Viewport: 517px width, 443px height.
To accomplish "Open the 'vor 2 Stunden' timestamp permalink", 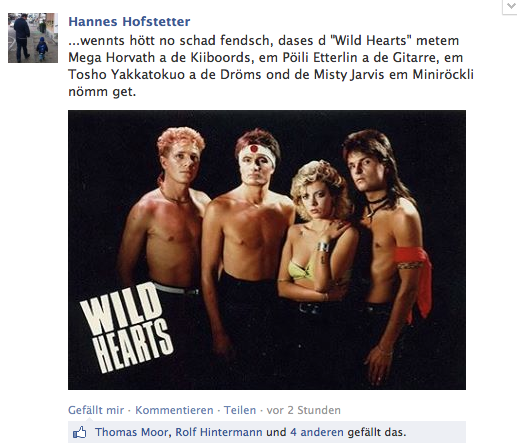I will (304, 410).
